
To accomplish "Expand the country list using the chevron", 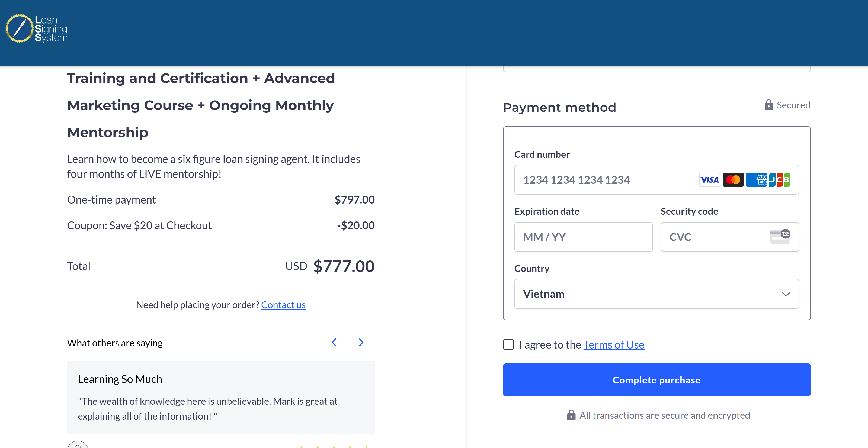I will pyautogui.click(x=786, y=294).
